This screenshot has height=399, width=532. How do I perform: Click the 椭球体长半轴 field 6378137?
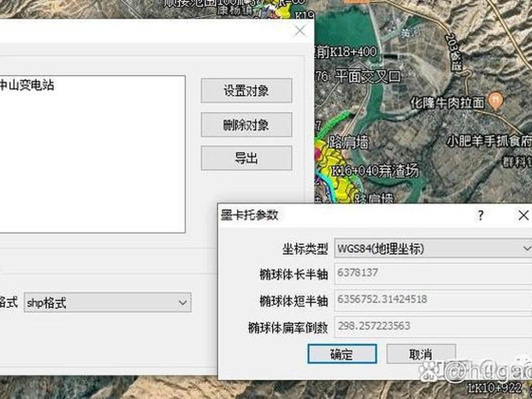(433, 273)
